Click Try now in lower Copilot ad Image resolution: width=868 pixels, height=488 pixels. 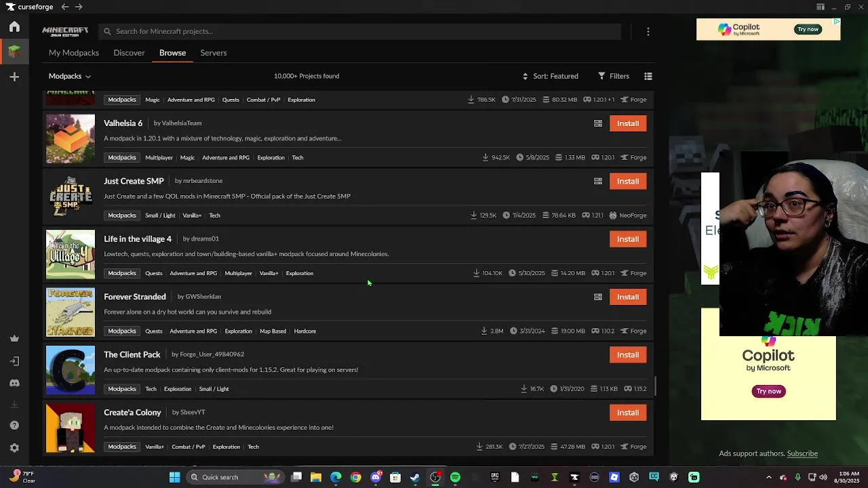click(x=768, y=391)
